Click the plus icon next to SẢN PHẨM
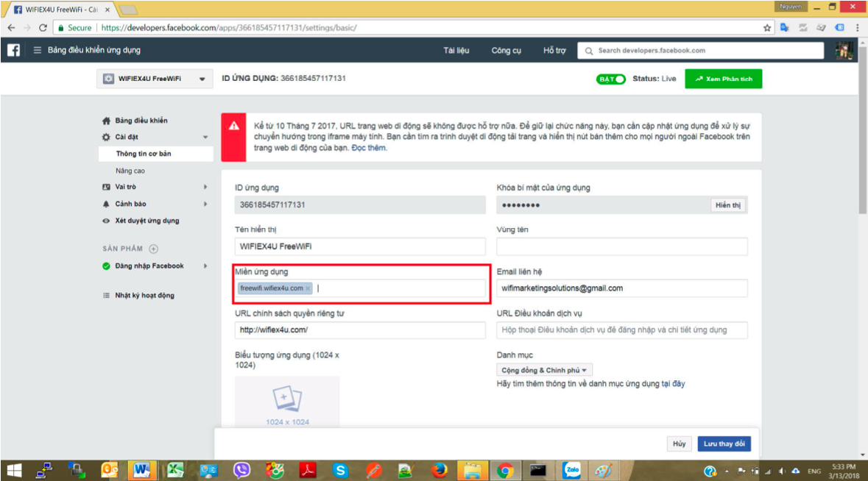Viewport: 868px width, 481px height. pyautogui.click(x=154, y=249)
